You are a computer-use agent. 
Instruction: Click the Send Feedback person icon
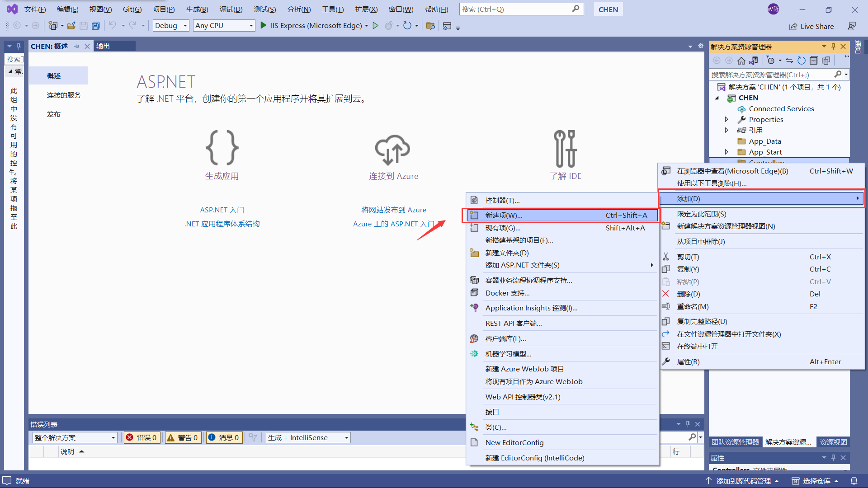coord(852,26)
